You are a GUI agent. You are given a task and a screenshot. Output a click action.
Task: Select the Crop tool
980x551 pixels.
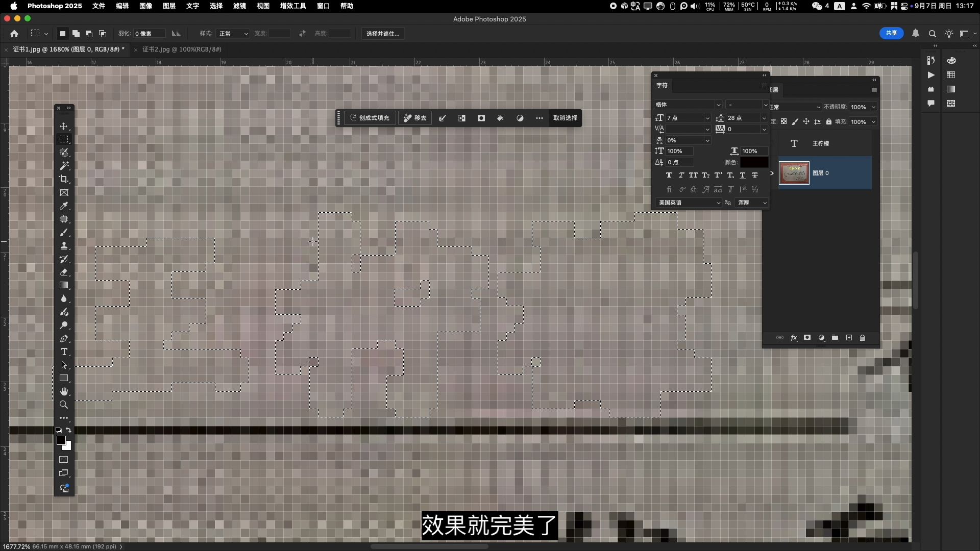64,179
